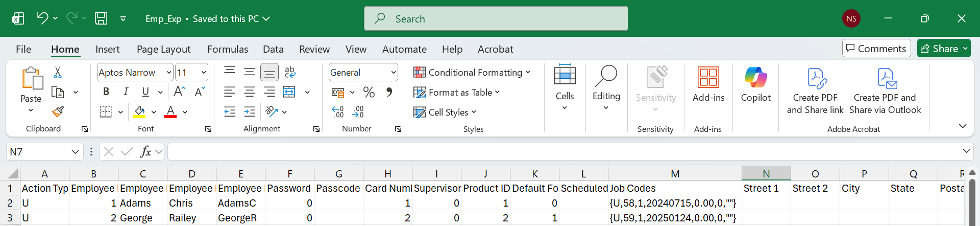Screen dimensions: 980x226
Task: Toggle Bold formatting
Action: (106, 92)
